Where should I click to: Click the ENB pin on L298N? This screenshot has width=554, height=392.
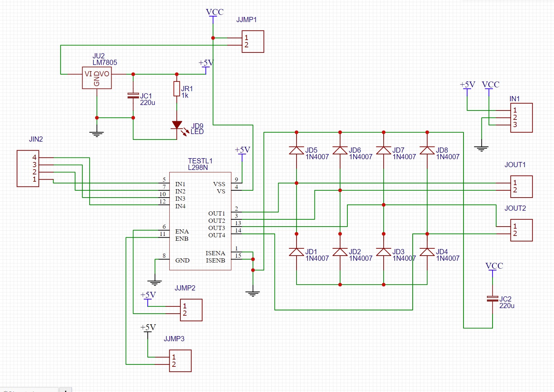(182, 239)
